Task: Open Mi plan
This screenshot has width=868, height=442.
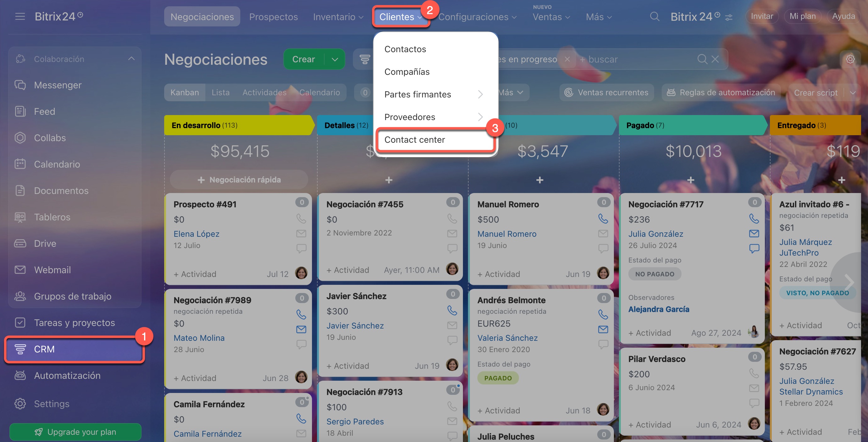Action: coord(802,16)
